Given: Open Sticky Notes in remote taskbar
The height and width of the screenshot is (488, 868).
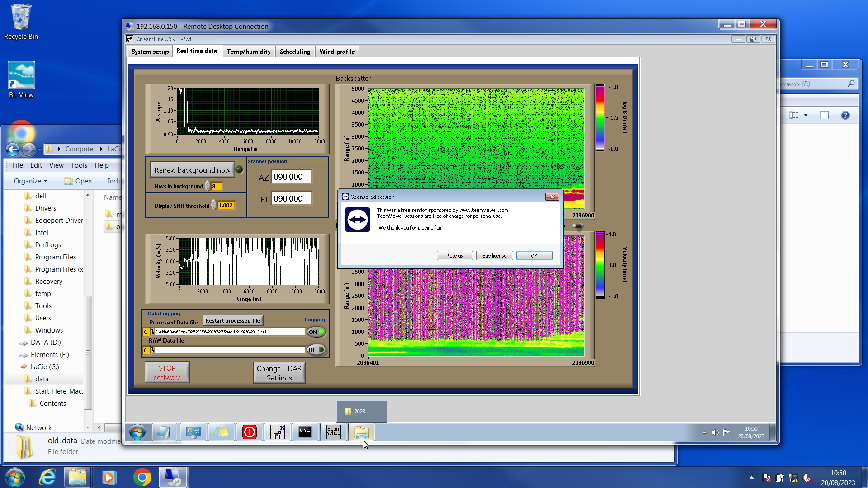Looking at the screenshot, I should pyautogui.click(x=221, y=432).
